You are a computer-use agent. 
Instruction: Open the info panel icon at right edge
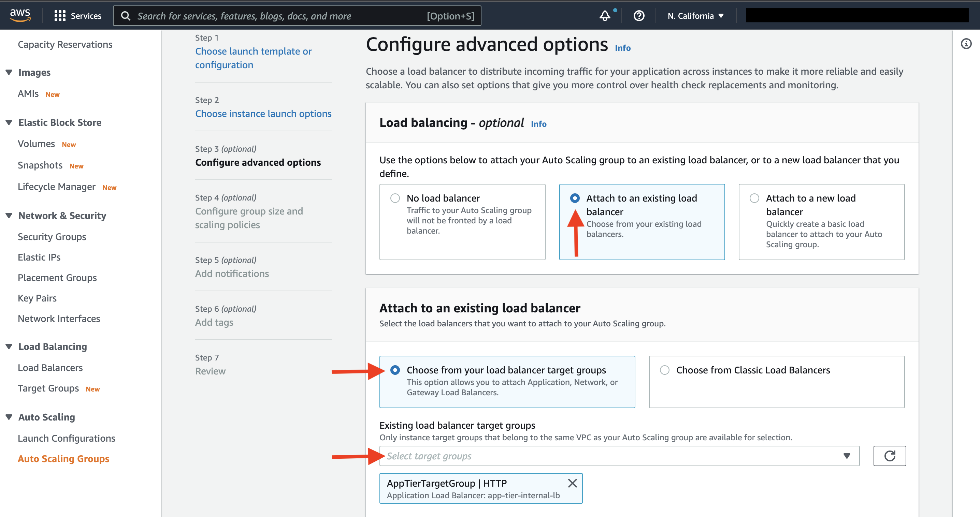[966, 44]
